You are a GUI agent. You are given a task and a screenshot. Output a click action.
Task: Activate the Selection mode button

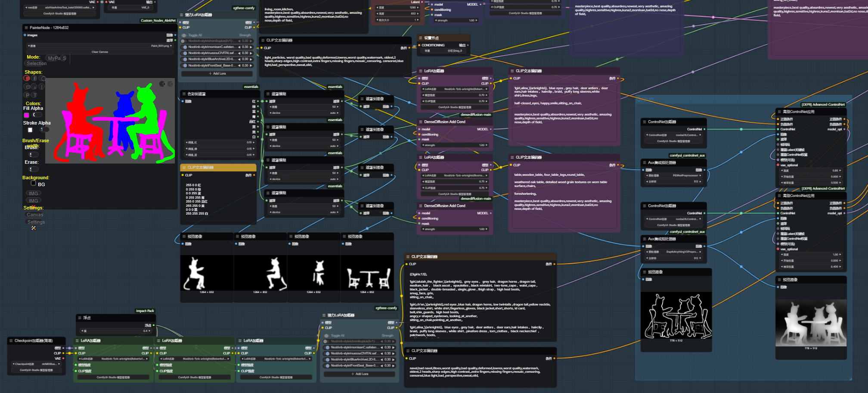(37, 63)
